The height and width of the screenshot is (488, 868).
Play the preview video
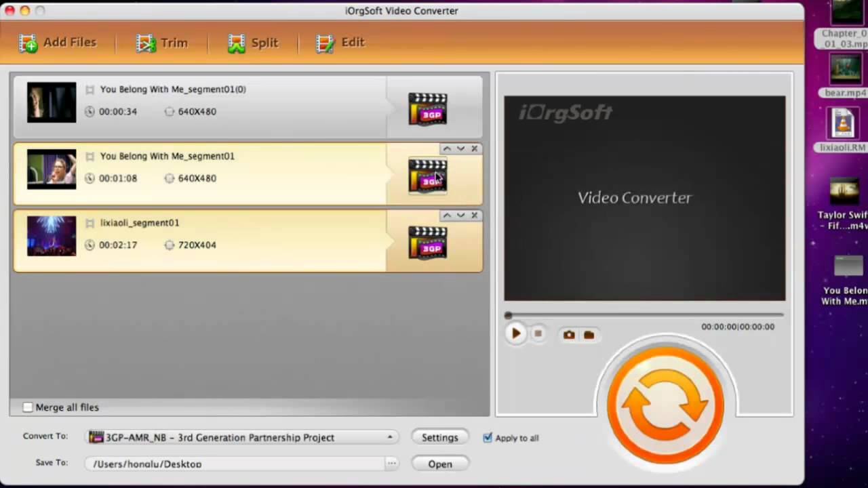pyautogui.click(x=515, y=333)
